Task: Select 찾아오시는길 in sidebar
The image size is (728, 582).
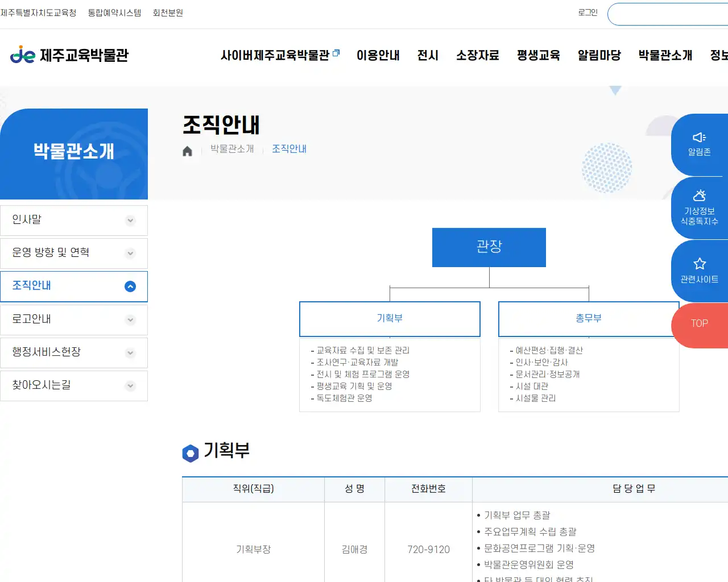Action: point(74,386)
